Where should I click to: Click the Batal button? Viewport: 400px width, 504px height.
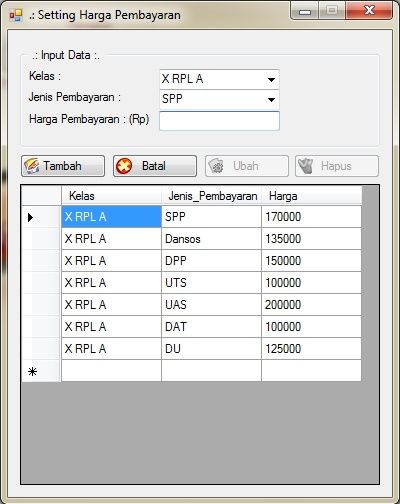pyautogui.click(x=155, y=166)
